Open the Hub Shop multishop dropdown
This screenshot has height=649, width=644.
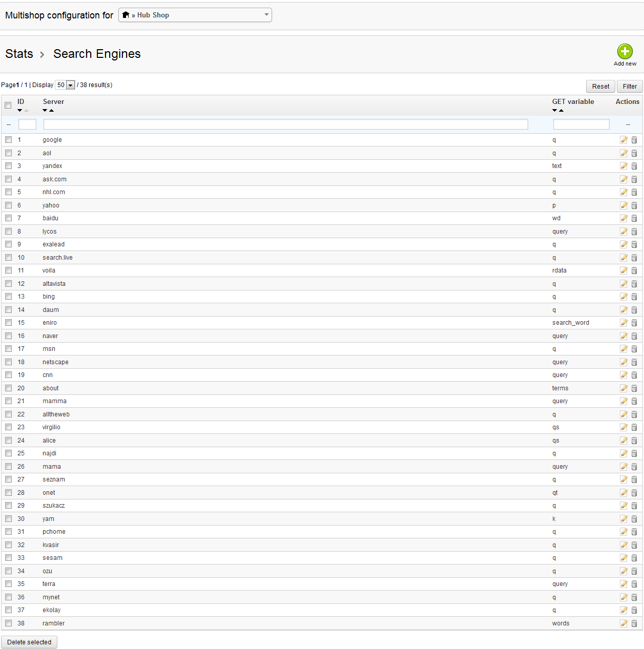tap(195, 15)
